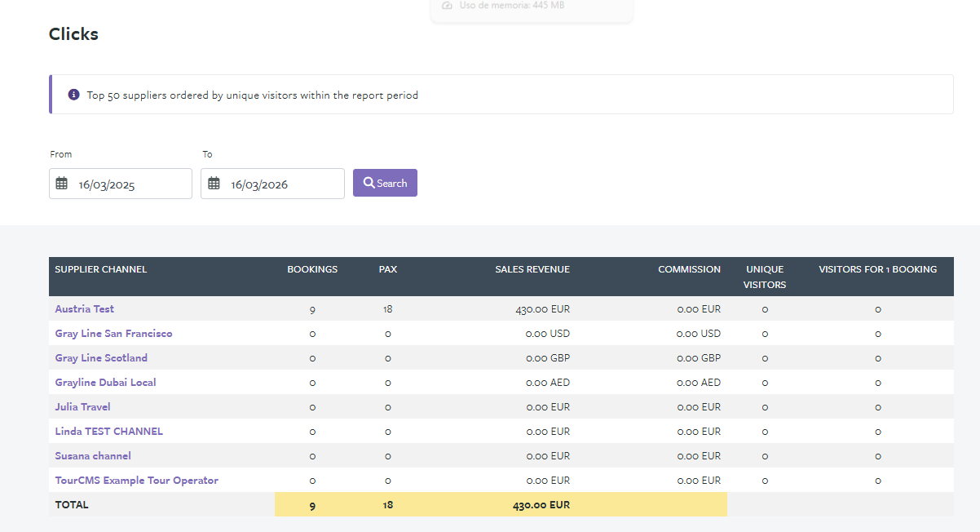Click the COMMISSION column header
The width and height of the screenshot is (980, 532).
(690, 269)
